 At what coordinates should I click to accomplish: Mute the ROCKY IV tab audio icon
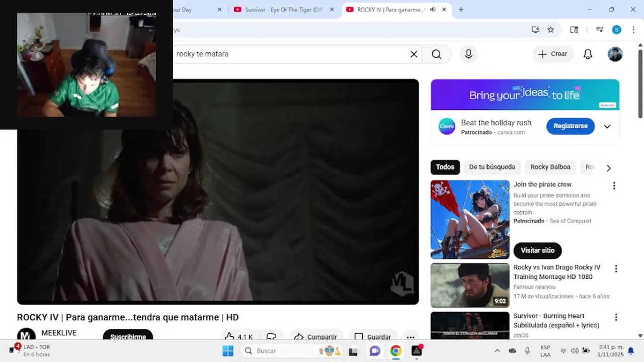pyautogui.click(x=433, y=10)
